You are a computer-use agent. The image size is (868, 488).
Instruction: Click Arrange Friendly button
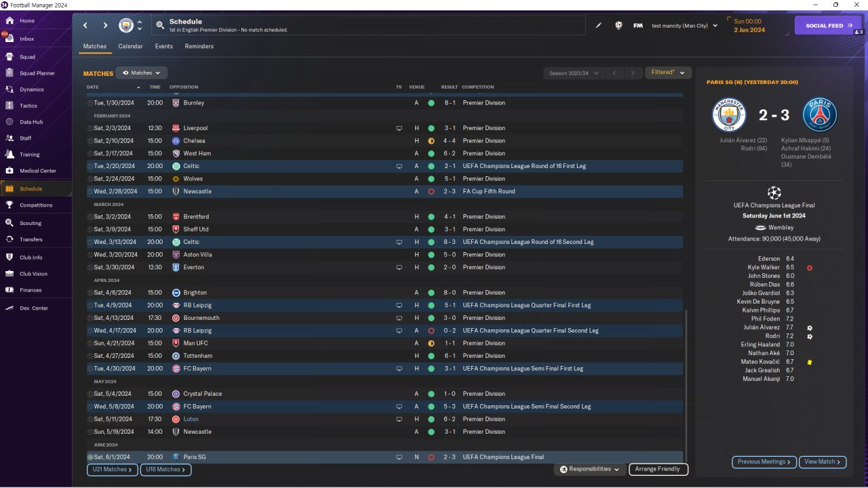[x=658, y=469]
